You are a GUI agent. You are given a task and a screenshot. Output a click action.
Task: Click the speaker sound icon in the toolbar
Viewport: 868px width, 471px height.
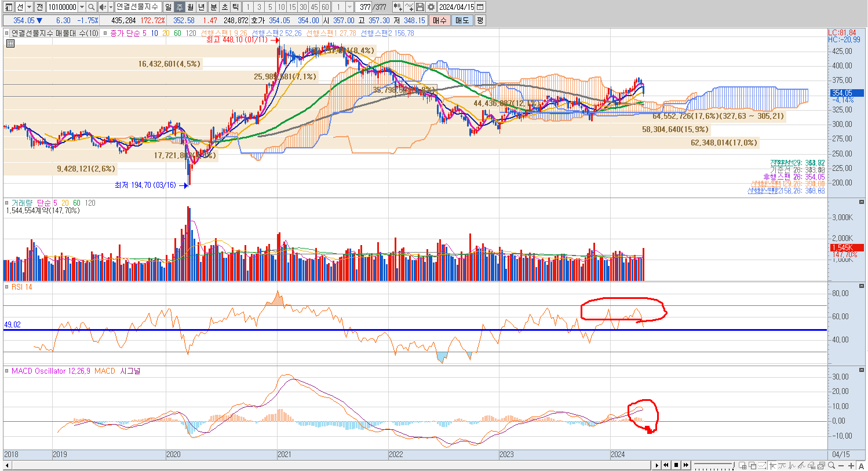[103, 7]
